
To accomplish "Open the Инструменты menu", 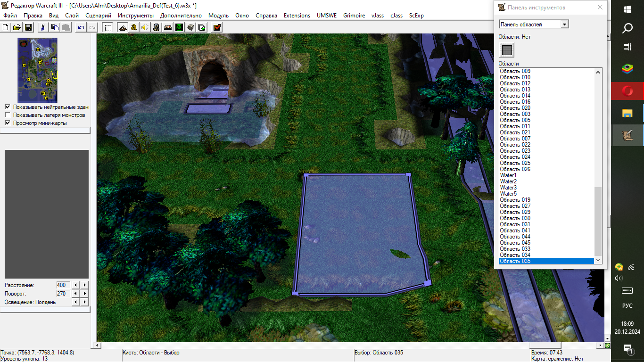I will pyautogui.click(x=136, y=16).
